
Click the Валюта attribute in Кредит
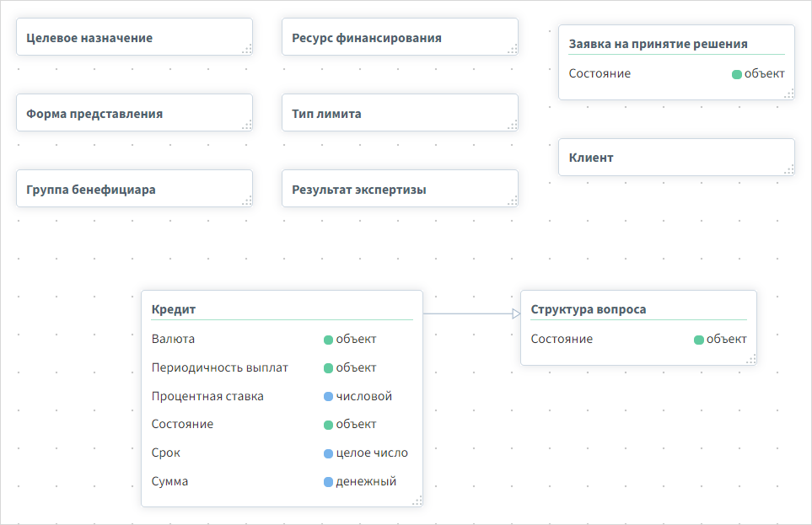(173, 339)
